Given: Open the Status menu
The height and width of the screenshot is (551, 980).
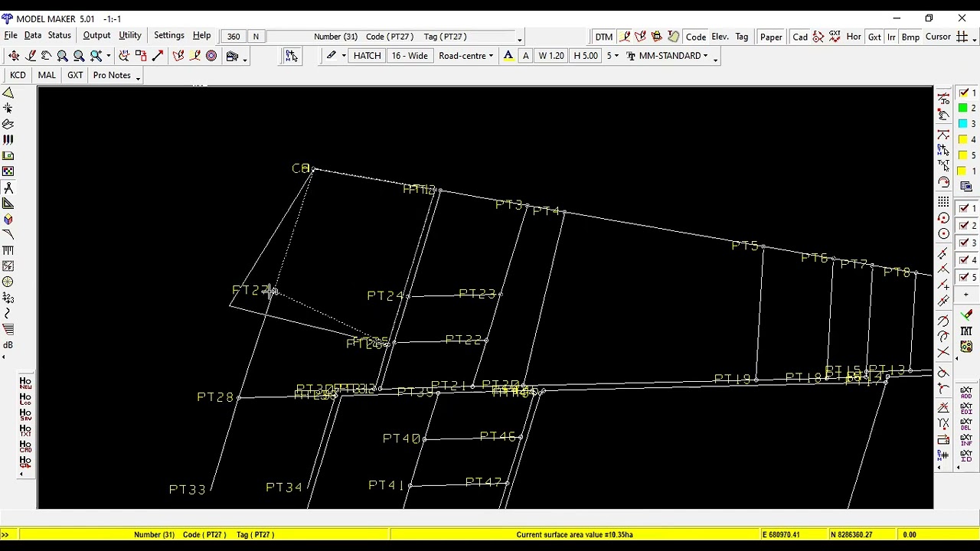Looking at the screenshot, I should coord(59,35).
